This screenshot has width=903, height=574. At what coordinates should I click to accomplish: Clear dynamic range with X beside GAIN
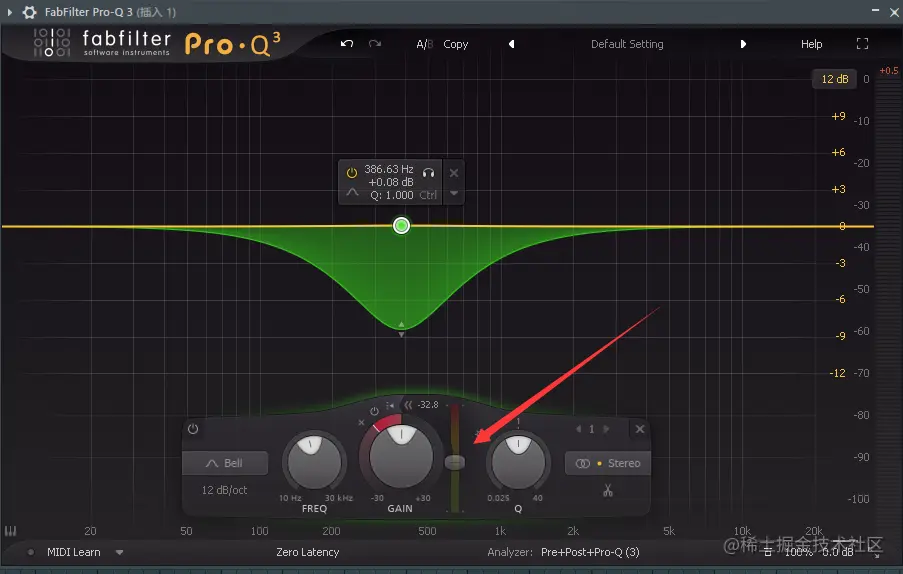click(x=361, y=423)
